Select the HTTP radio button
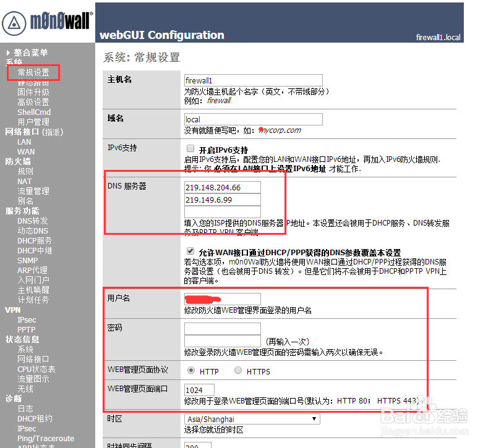Viewport: 496px width, 448px height. (x=191, y=370)
